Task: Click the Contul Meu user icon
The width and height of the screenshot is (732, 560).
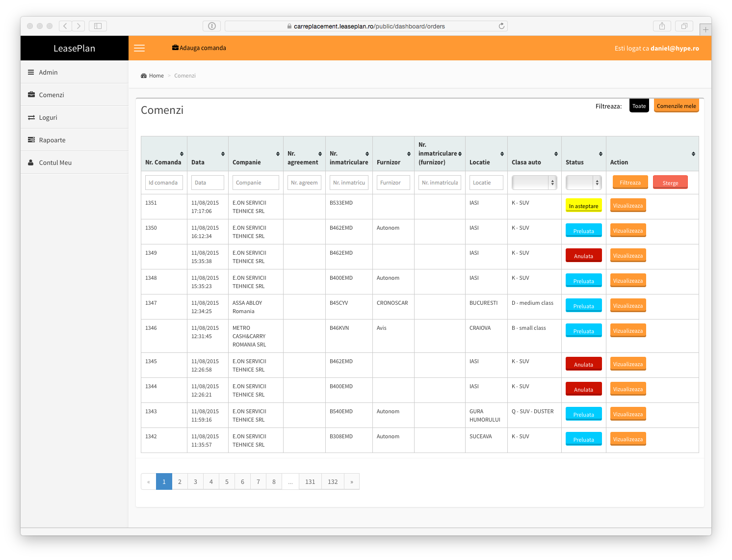Action: click(x=31, y=162)
